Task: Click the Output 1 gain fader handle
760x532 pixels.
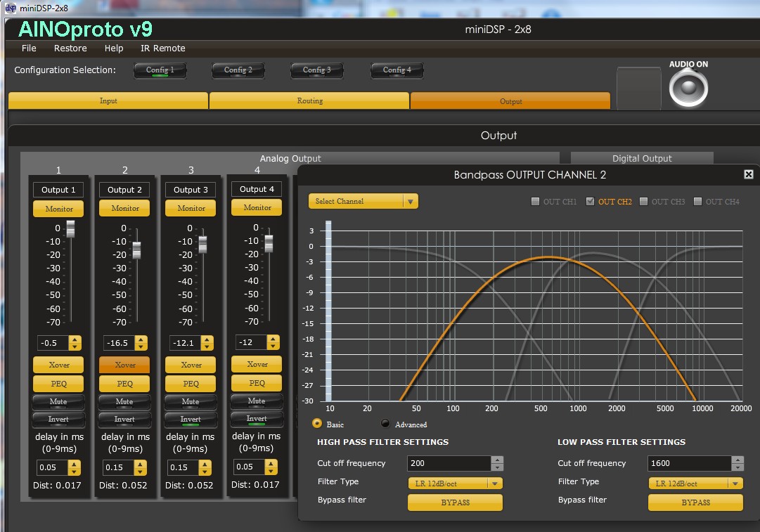Action: coord(71,228)
